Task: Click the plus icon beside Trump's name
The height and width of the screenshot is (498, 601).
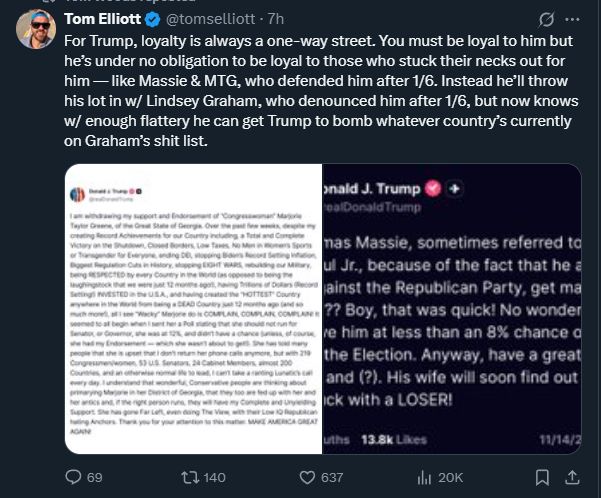Action: tap(455, 189)
